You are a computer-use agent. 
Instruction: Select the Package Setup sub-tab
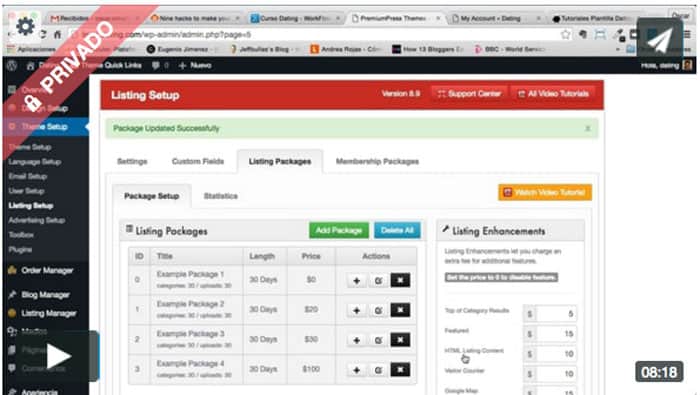point(151,196)
